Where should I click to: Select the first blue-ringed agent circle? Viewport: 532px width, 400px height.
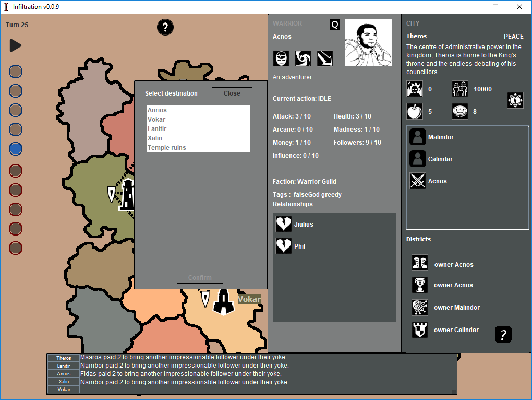pyautogui.click(x=16, y=72)
